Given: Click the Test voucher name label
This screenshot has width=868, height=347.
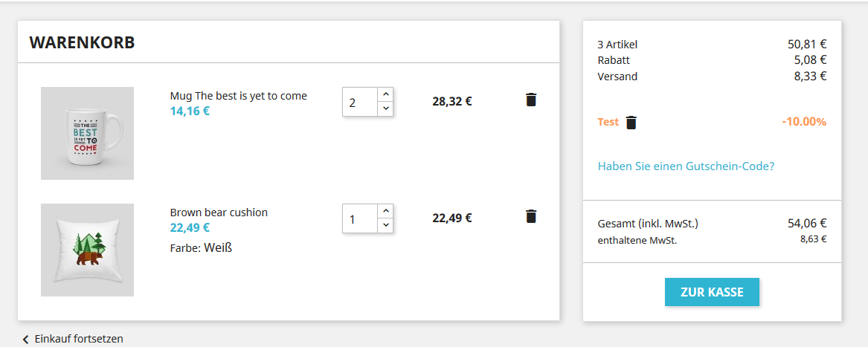Looking at the screenshot, I should 608,122.
